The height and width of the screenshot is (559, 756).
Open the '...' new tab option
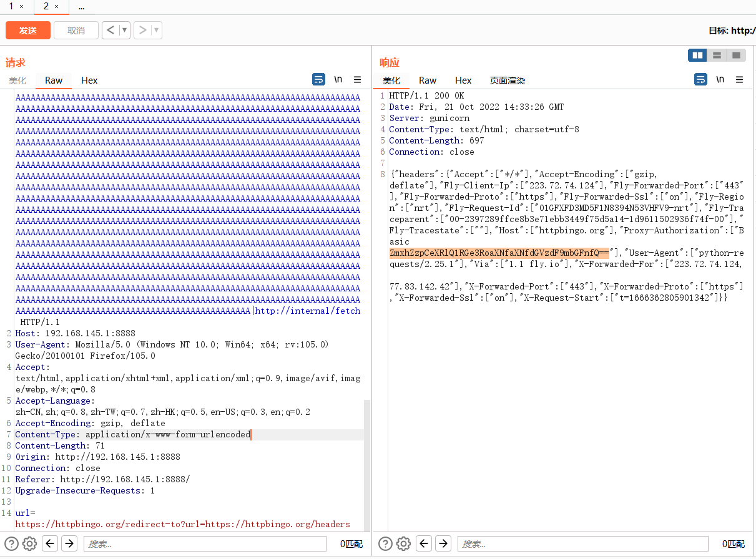click(82, 6)
